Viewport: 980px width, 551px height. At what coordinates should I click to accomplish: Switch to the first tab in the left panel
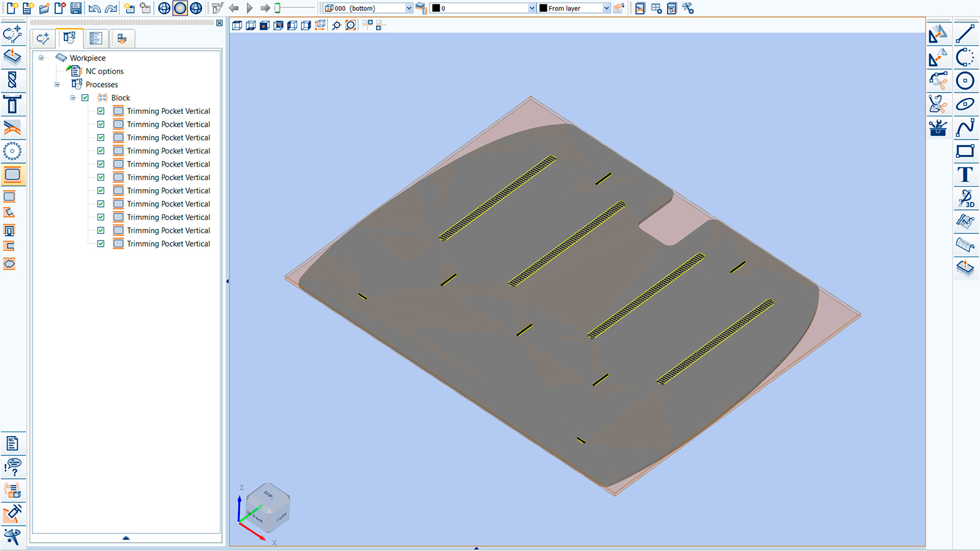pyautogui.click(x=43, y=38)
